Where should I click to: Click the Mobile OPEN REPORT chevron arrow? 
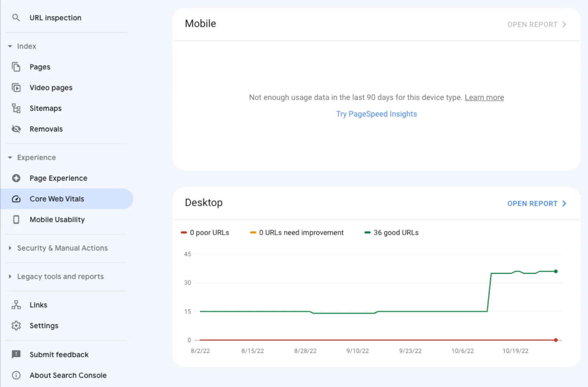564,24
